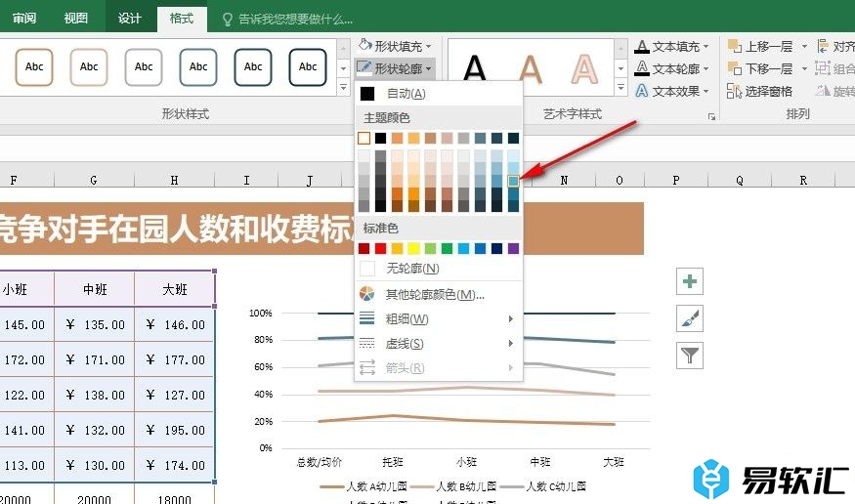
Task: Open the 文本填充 dropdown
Action: coord(671,46)
